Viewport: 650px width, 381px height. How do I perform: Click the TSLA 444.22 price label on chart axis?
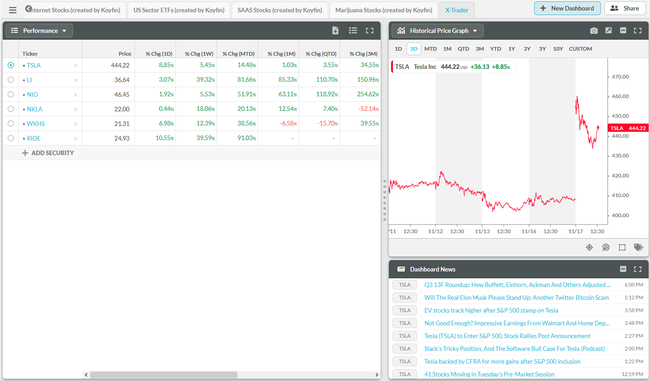coord(628,128)
